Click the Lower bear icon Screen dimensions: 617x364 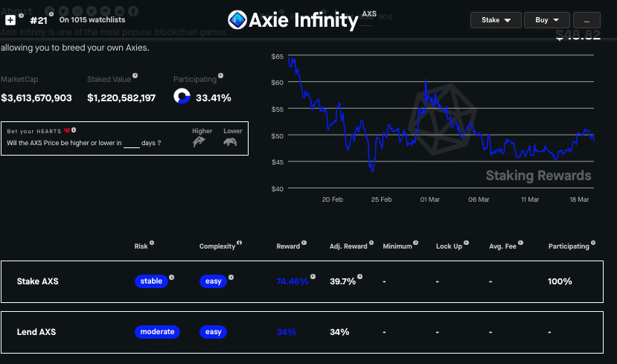(231, 141)
